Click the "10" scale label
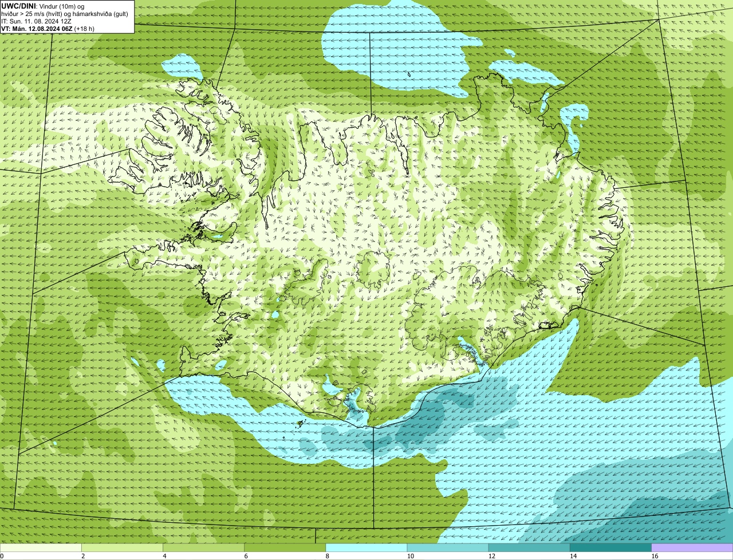This screenshot has width=733, height=560. [x=411, y=556]
